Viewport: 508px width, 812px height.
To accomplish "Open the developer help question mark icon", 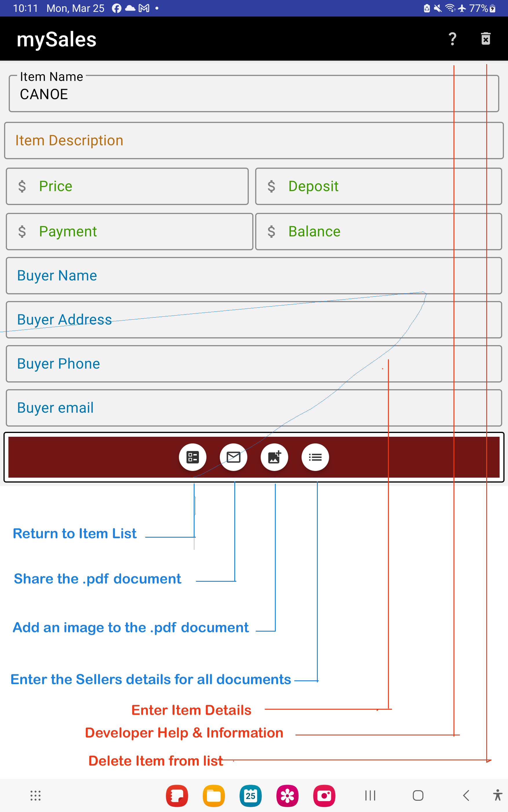I will coord(452,39).
